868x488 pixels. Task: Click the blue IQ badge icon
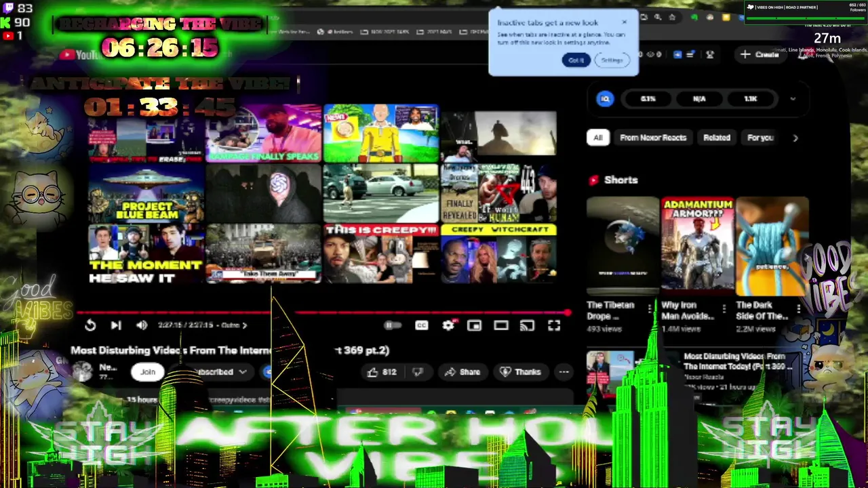(x=605, y=99)
